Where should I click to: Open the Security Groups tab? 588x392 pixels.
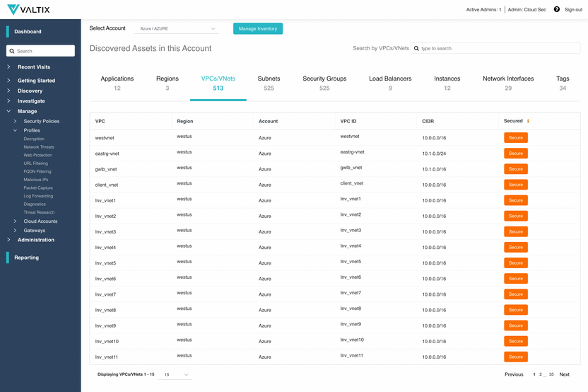click(324, 83)
